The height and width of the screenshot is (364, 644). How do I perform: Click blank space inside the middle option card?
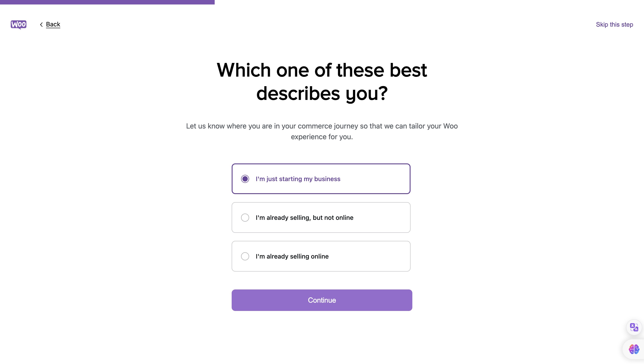[x=383, y=218]
